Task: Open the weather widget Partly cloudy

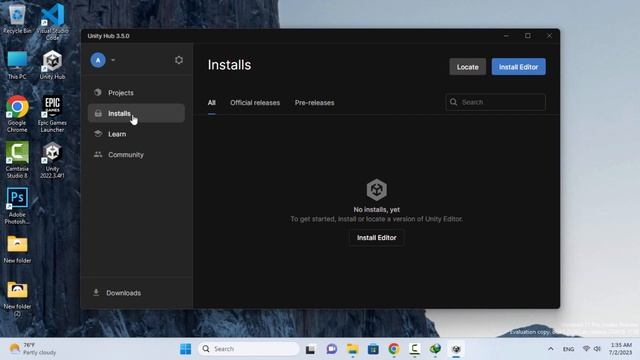Action: coord(33,349)
